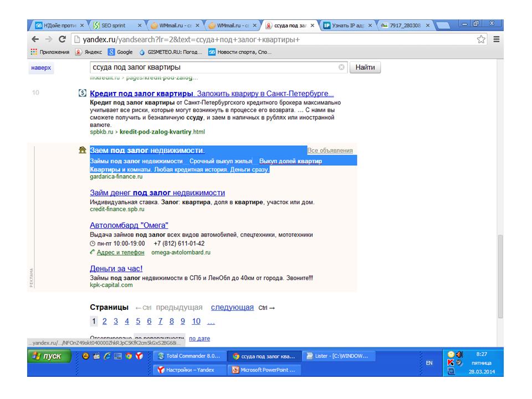Sort results по дате
The image size is (532, 399).
click(x=199, y=339)
